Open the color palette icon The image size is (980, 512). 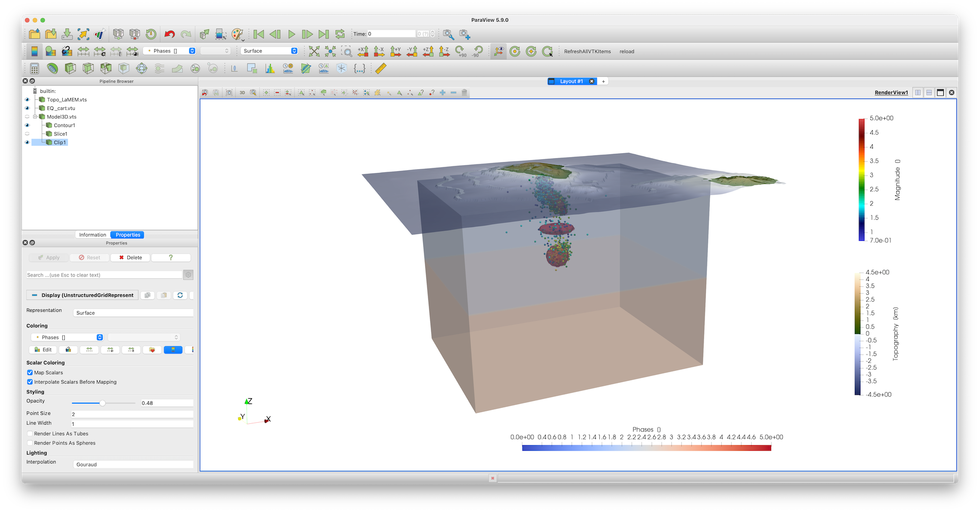(237, 34)
